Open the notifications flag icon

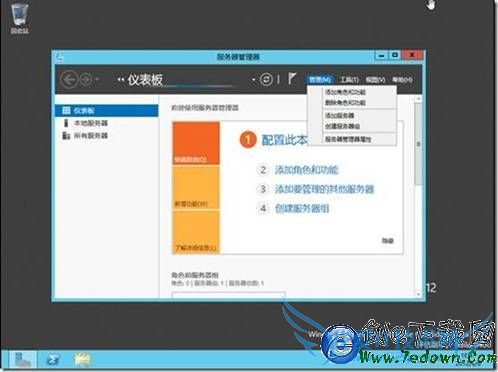coord(292,79)
